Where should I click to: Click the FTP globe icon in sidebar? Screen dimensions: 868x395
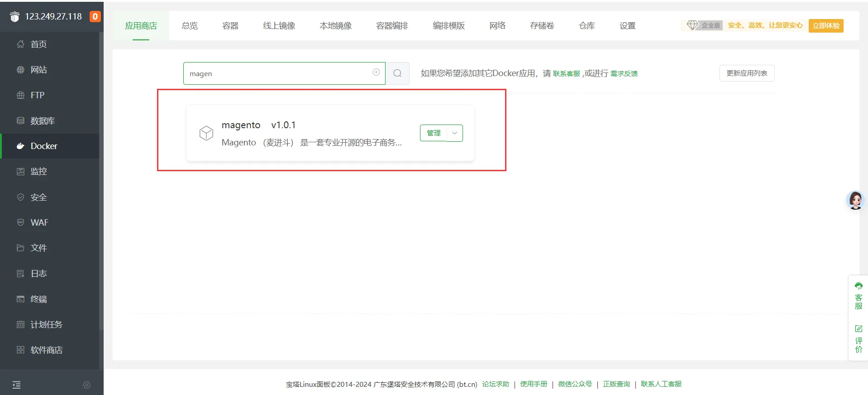coord(20,95)
